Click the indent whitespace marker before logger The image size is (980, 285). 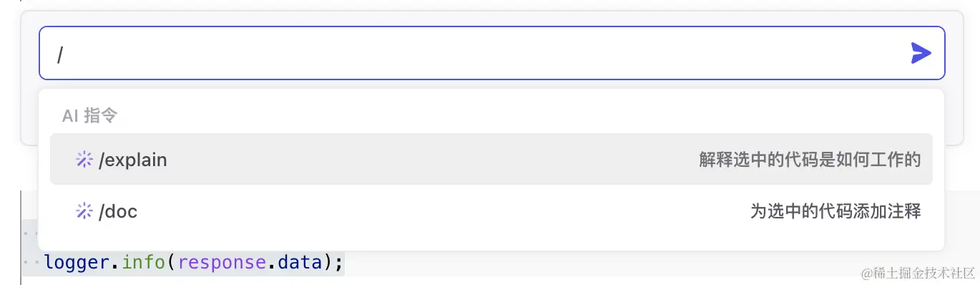(32, 263)
